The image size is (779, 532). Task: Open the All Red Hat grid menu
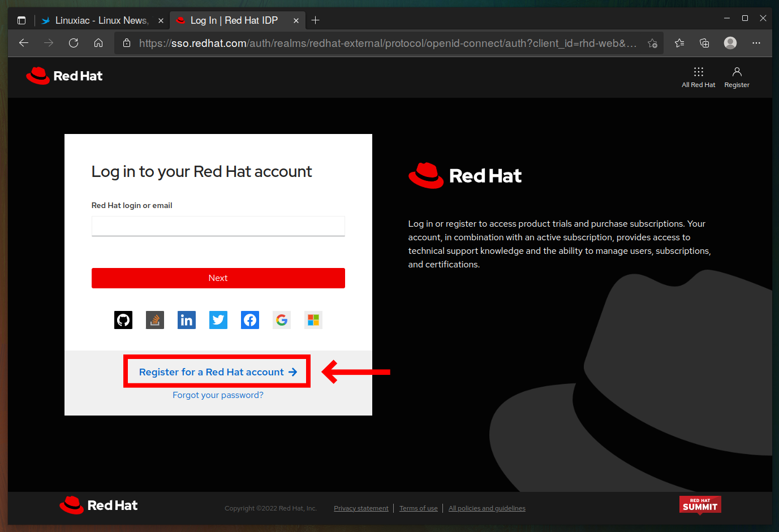[x=698, y=77]
